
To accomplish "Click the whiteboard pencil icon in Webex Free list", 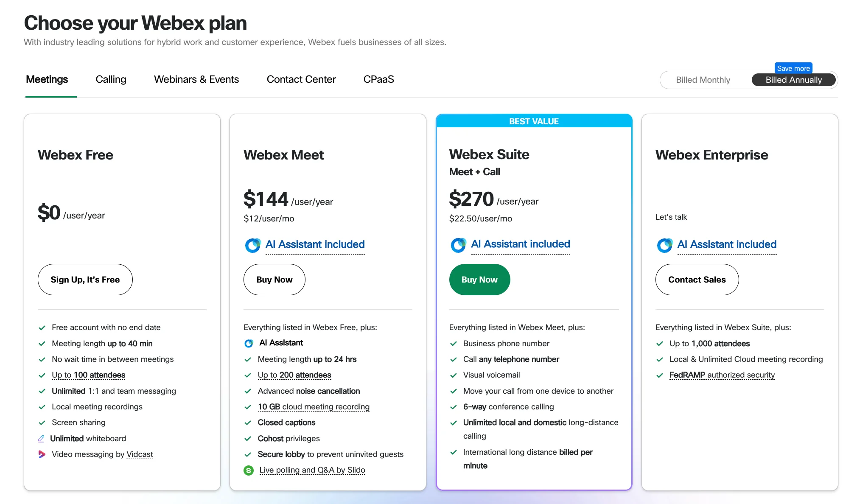I will point(41,438).
